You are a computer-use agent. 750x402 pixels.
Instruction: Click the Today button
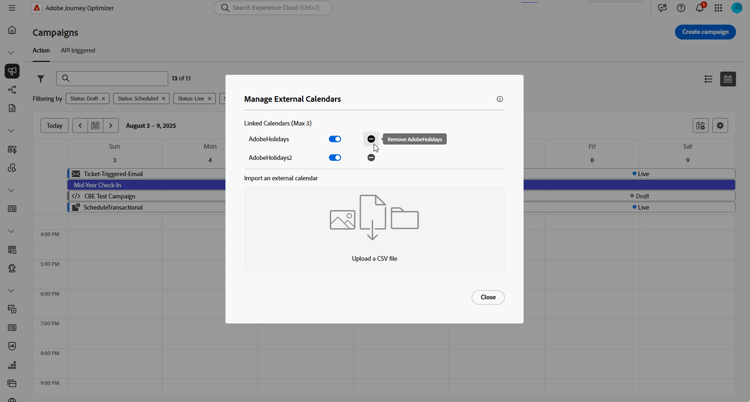[x=55, y=125]
